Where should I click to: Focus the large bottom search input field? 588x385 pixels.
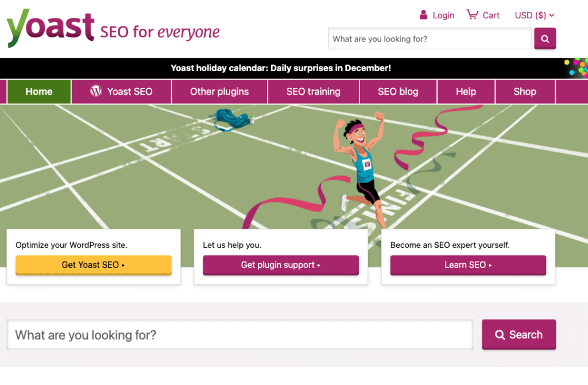240,335
